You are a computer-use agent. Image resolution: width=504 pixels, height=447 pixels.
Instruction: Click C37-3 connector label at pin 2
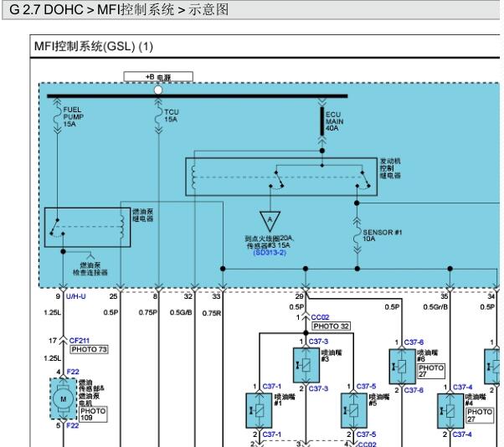point(318,388)
